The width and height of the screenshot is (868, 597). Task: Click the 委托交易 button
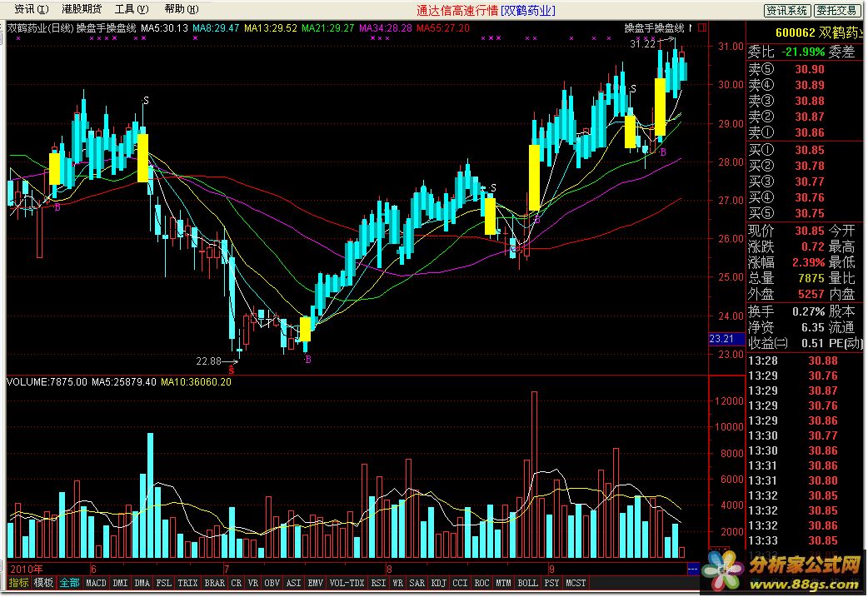837,11
